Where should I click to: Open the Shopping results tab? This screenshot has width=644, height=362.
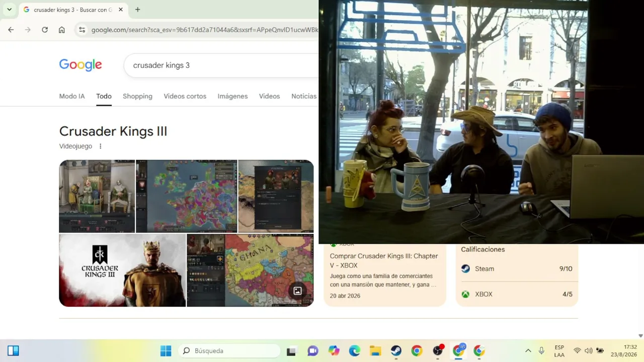click(x=137, y=96)
